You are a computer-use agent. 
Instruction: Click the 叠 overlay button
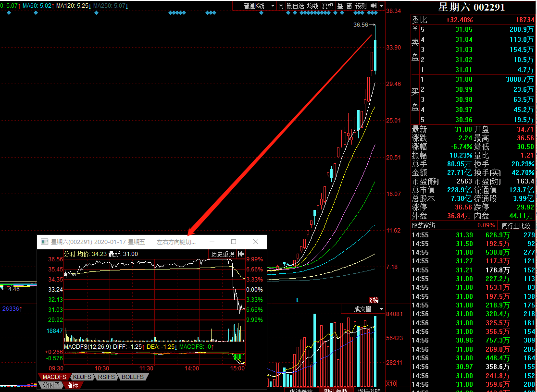340,6
